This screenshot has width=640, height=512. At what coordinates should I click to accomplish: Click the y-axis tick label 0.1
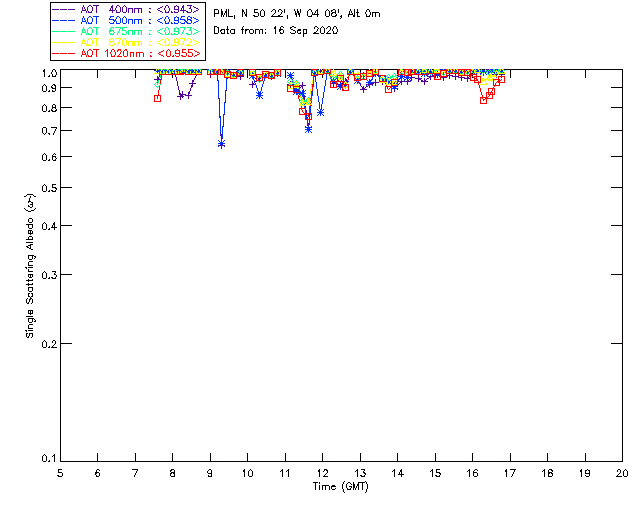point(49,459)
